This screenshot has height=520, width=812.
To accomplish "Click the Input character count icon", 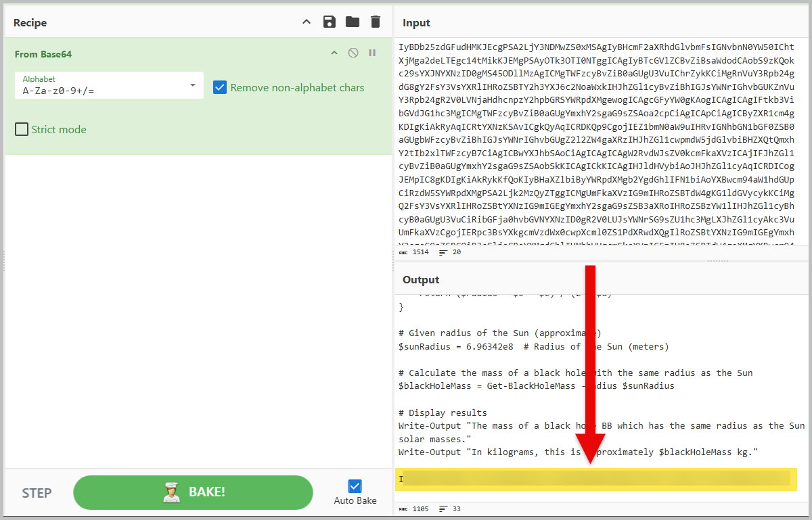I will (403, 252).
